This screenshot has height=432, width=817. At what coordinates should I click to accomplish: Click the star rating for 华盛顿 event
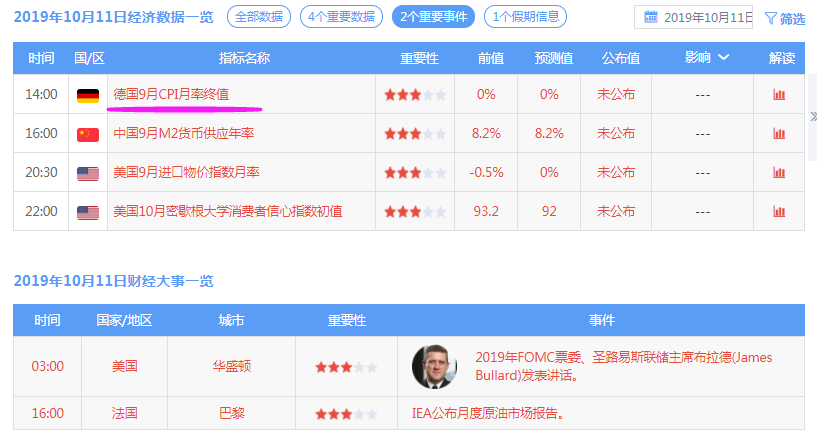346,367
